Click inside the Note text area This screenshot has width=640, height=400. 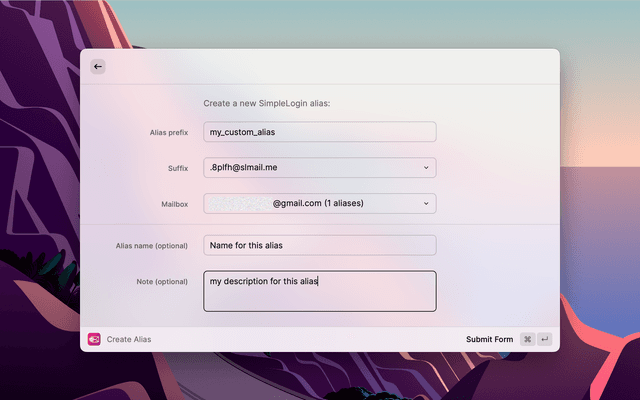pos(320,291)
